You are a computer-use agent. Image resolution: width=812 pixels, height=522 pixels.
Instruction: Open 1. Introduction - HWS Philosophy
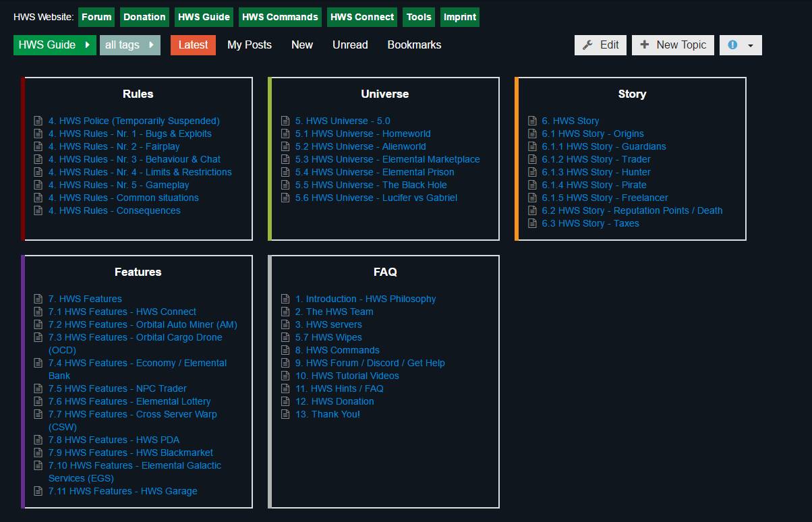tap(366, 299)
